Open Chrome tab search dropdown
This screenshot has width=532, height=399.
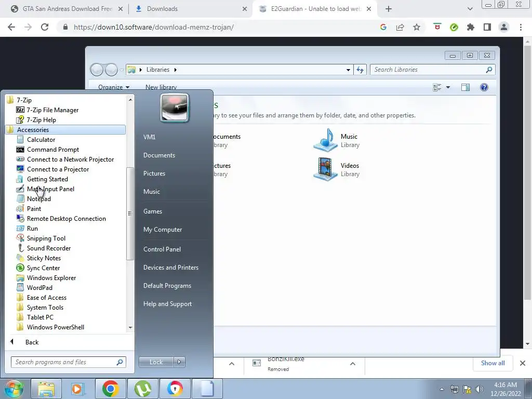coord(470,9)
